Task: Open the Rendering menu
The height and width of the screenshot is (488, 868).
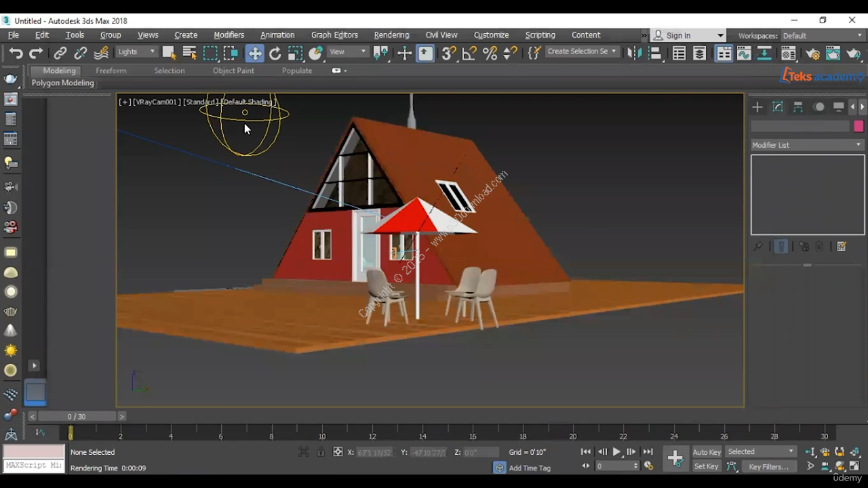Action: pos(391,35)
